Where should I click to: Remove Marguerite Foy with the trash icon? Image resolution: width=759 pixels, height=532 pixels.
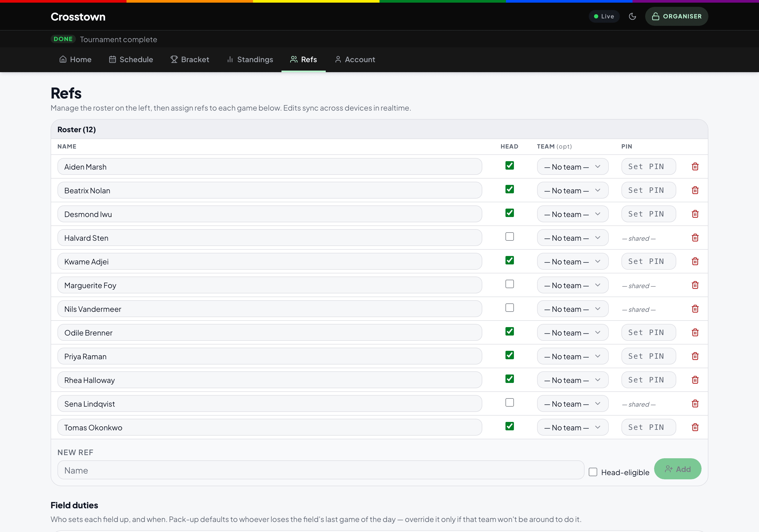[695, 285]
